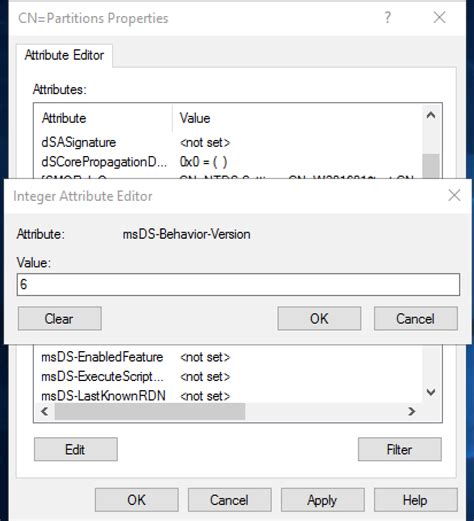474x521 pixels.
Task: Click the Help button
Action: pos(416,500)
